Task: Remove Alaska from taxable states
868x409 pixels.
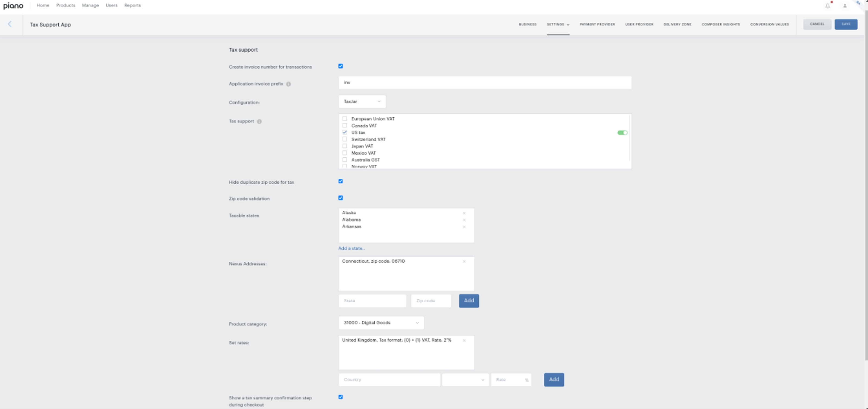Action: 464,213
